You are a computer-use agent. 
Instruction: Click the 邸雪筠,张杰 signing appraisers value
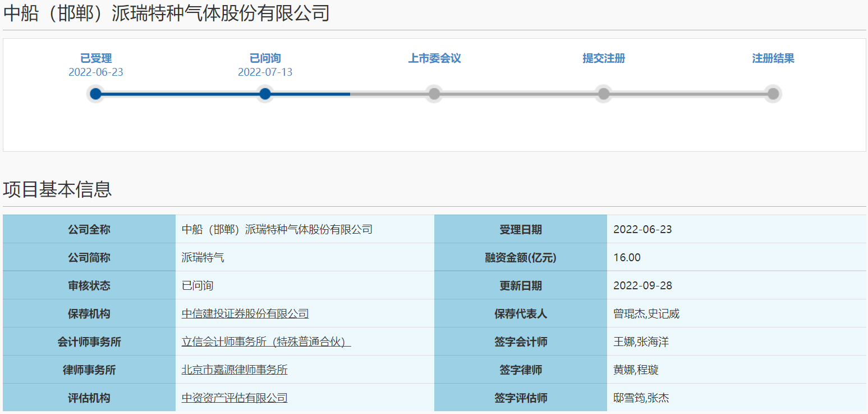pyautogui.click(x=641, y=398)
